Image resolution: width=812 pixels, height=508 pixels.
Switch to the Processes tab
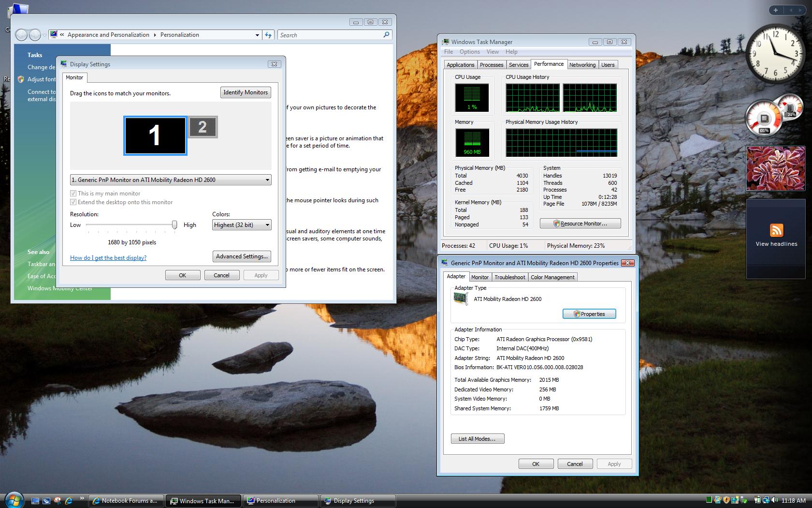point(492,65)
